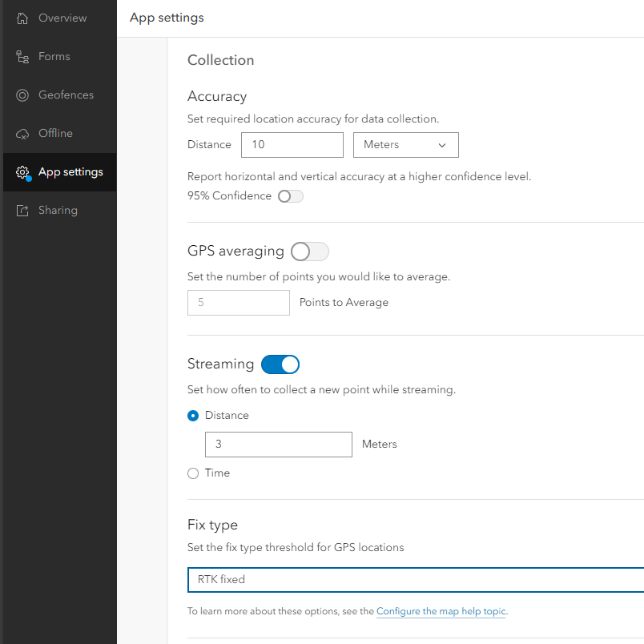Click the streaming distance value field
644x644 pixels.
click(278, 445)
